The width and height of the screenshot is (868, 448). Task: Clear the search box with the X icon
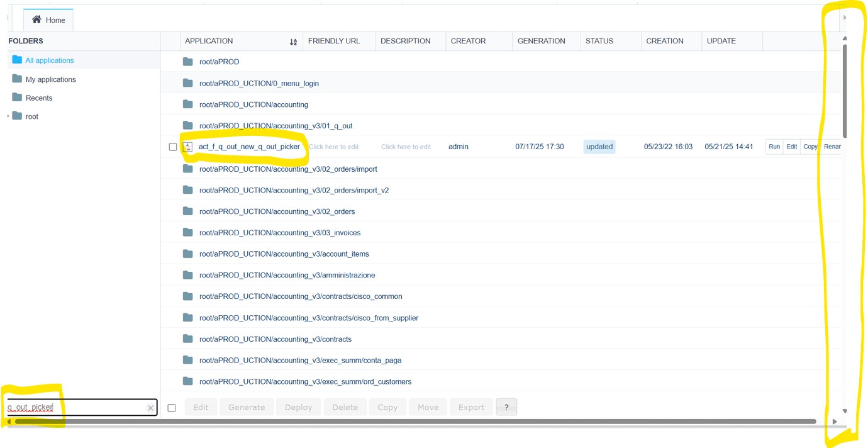pos(150,407)
